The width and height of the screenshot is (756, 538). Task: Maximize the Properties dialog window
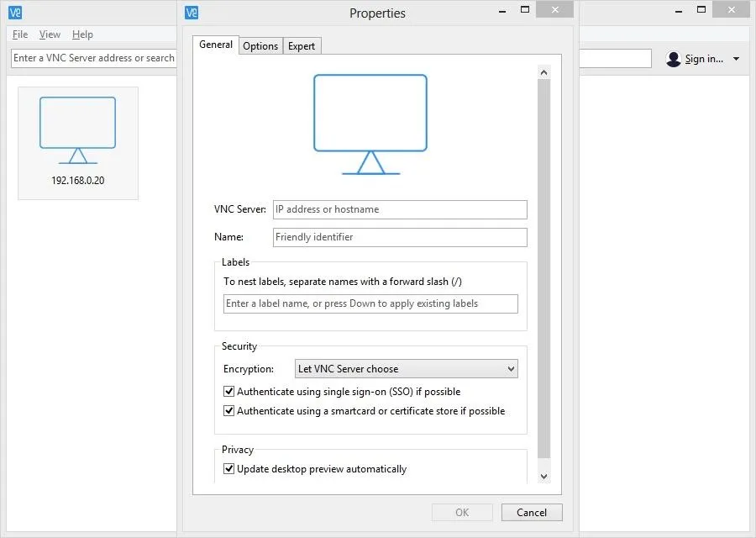tap(524, 9)
